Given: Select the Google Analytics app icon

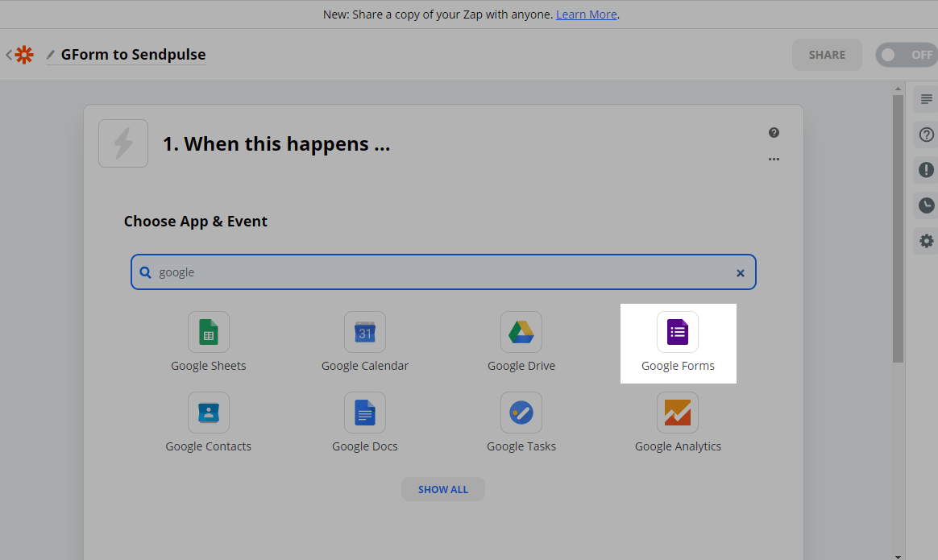Looking at the screenshot, I should [x=678, y=413].
